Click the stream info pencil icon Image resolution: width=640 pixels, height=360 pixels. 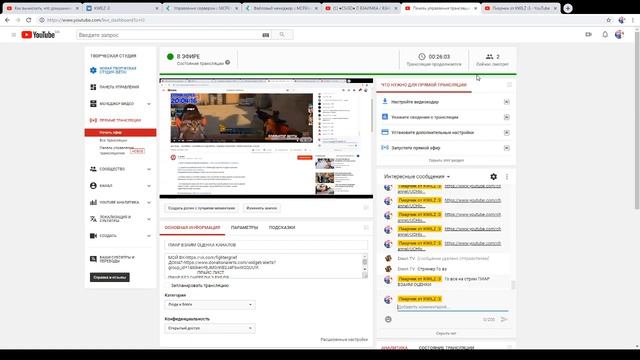(384, 117)
